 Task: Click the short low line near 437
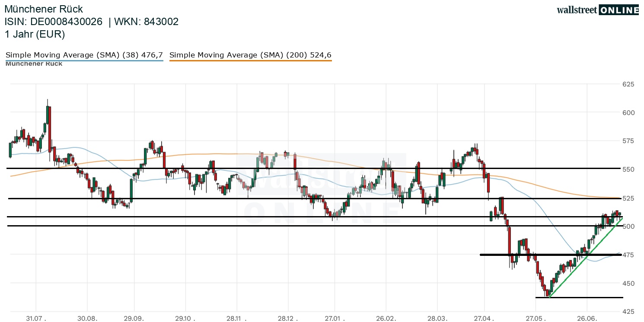point(579,297)
